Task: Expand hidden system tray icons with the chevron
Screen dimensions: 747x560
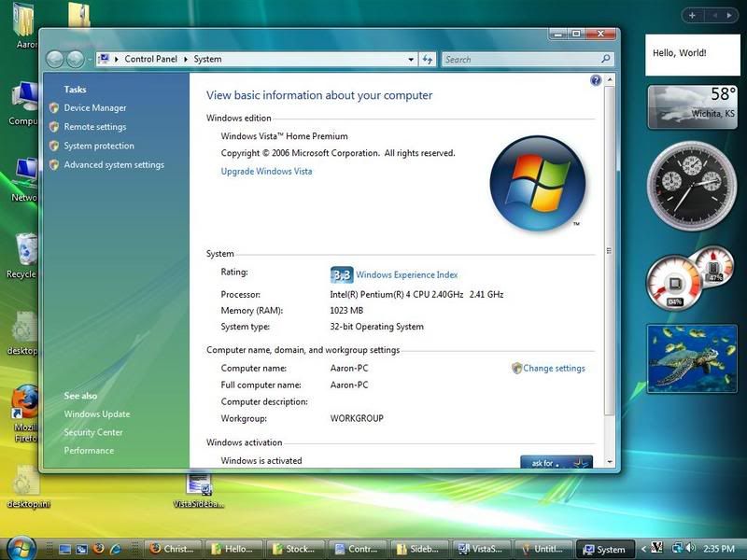Action: [642, 549]
